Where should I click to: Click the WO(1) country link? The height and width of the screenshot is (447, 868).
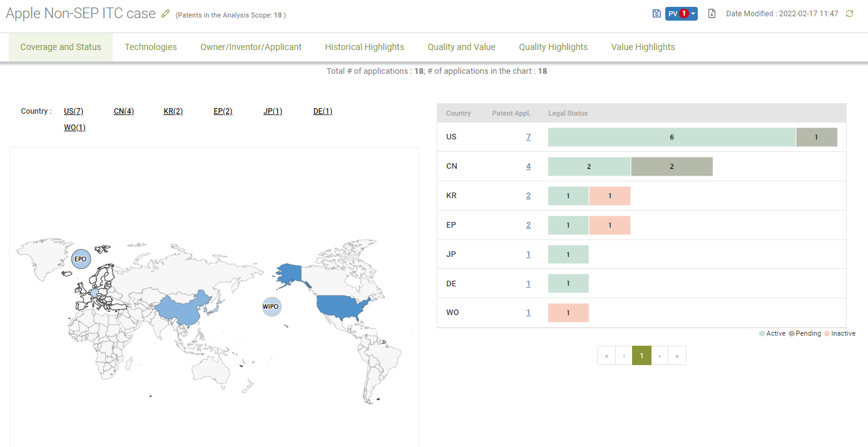coord(75,128)
